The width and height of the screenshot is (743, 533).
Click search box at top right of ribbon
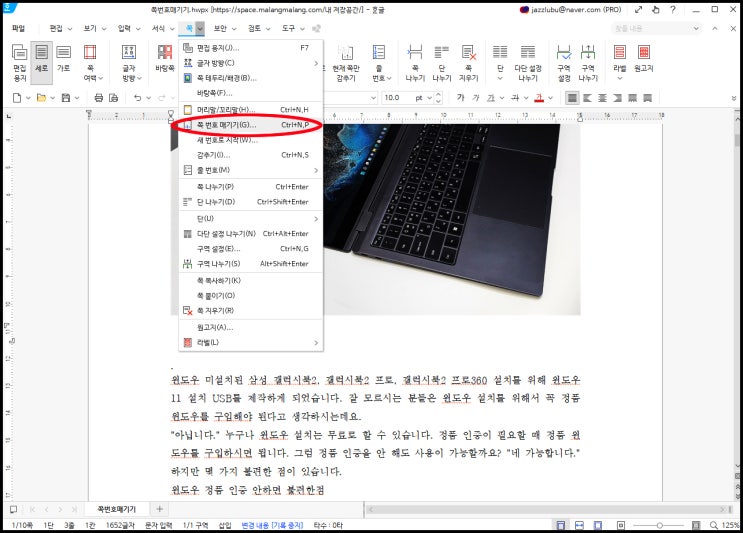click(656, 28)
